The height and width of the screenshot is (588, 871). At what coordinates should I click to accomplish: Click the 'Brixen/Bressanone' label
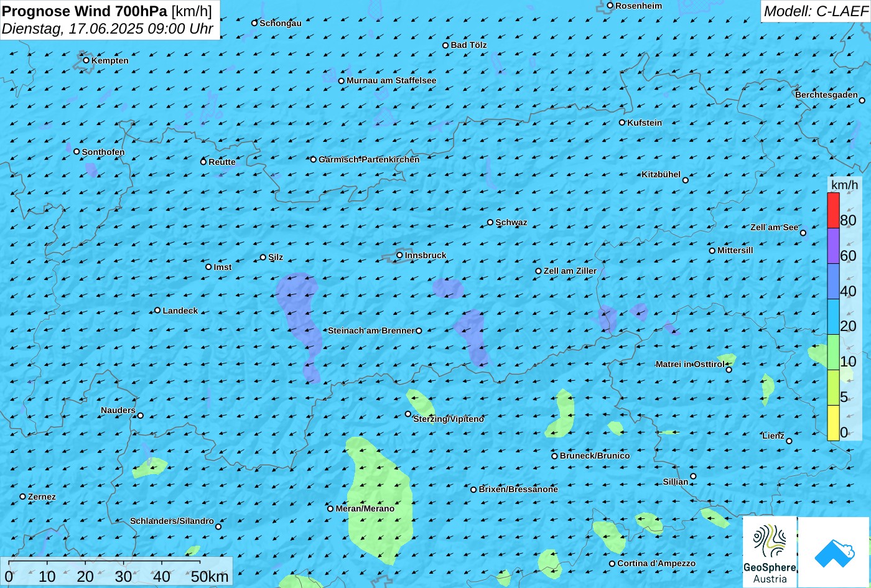(518, 489)
